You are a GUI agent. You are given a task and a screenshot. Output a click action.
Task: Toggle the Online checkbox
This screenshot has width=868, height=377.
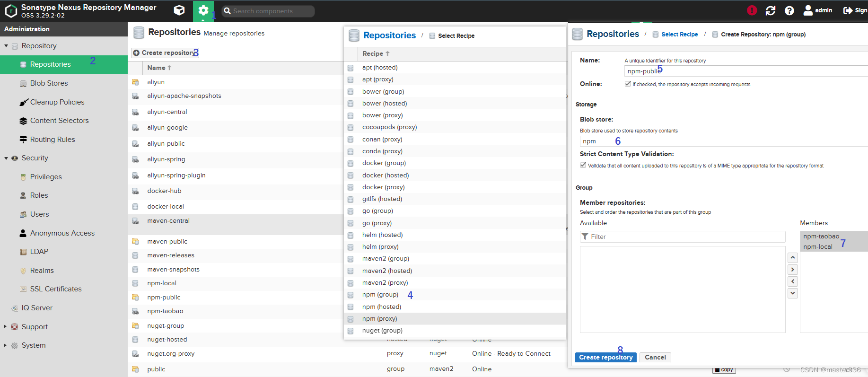pos(628,84)
